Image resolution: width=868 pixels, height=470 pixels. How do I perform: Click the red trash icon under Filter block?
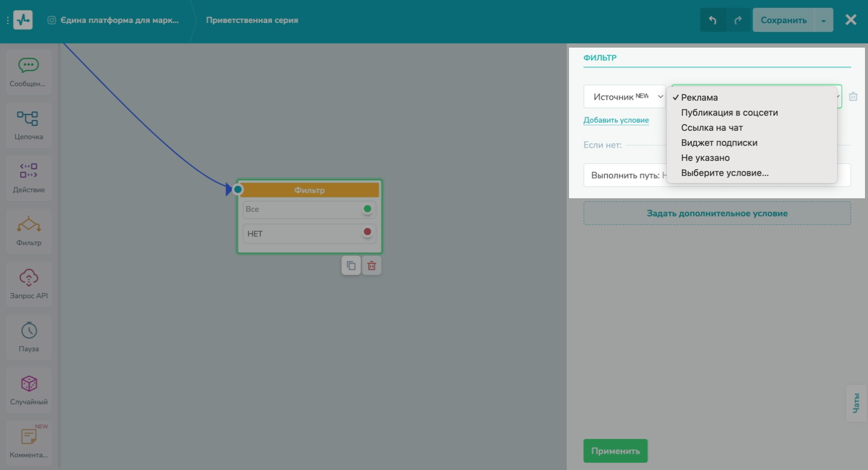point(372,266)
